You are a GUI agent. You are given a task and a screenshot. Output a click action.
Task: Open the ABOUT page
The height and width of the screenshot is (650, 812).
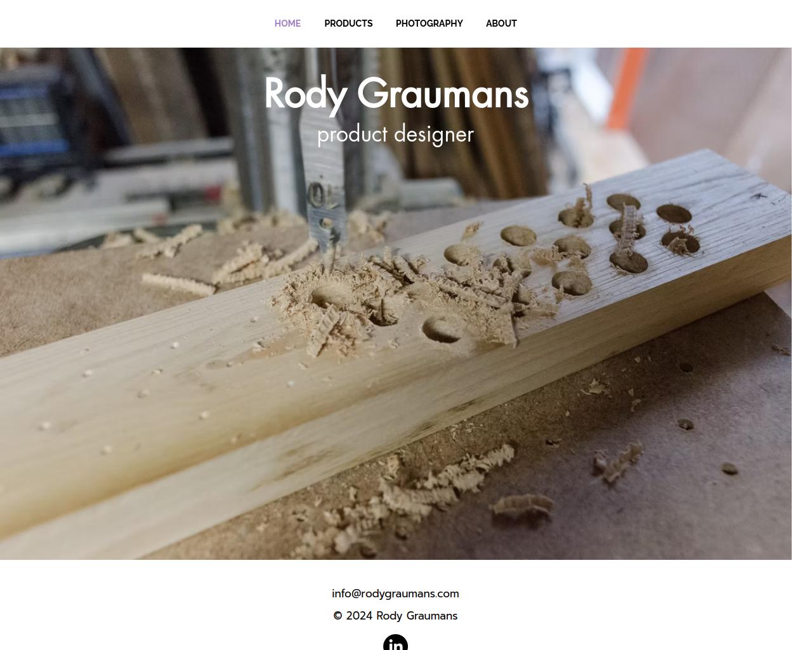[501, 23]
